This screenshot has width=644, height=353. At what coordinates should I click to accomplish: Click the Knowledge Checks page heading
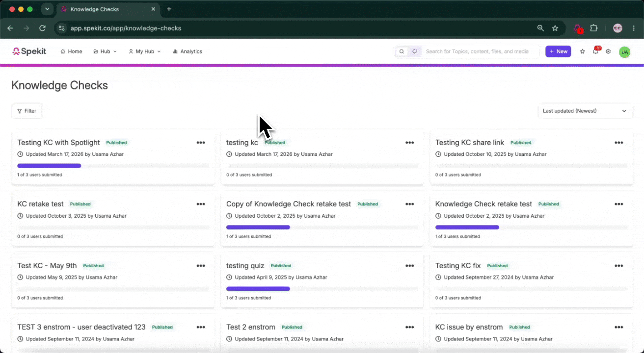pyautogui.click(x=59, y=85)
